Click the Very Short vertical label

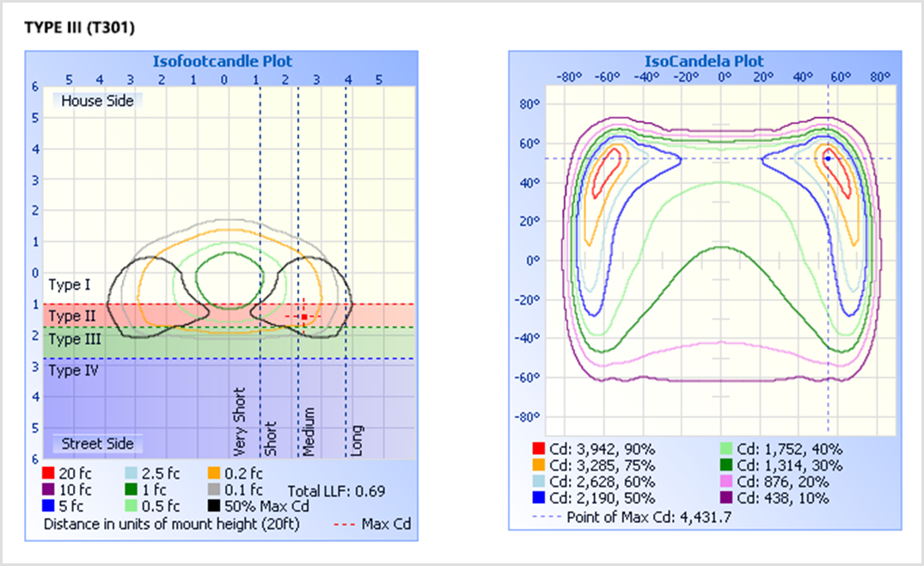point(240,421)
